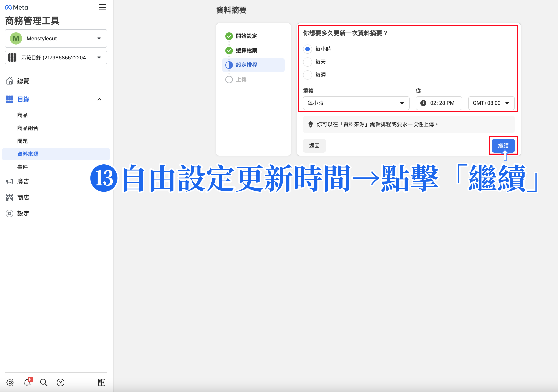
Task: Click the empty 上傳 step circle
Action: point(229,79)
